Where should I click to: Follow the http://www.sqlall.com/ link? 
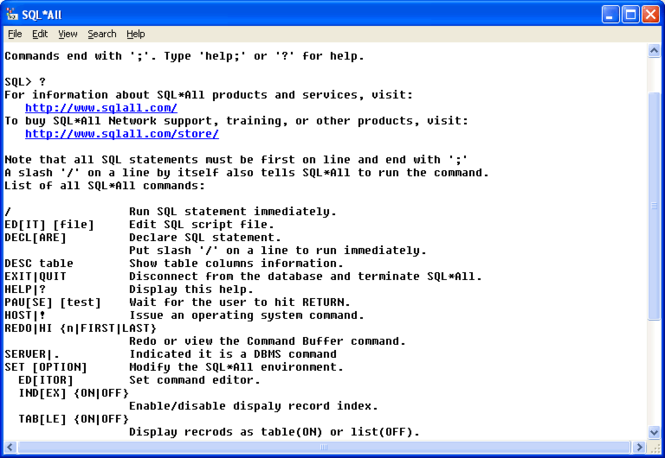[101, 108]
